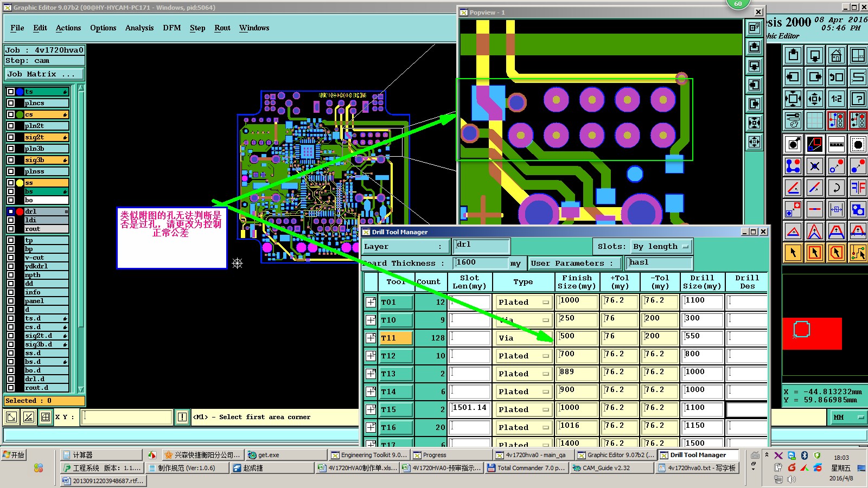Expand tool T15 row
This screenshot has width=868, height=488.
click(x=371, y=409)
